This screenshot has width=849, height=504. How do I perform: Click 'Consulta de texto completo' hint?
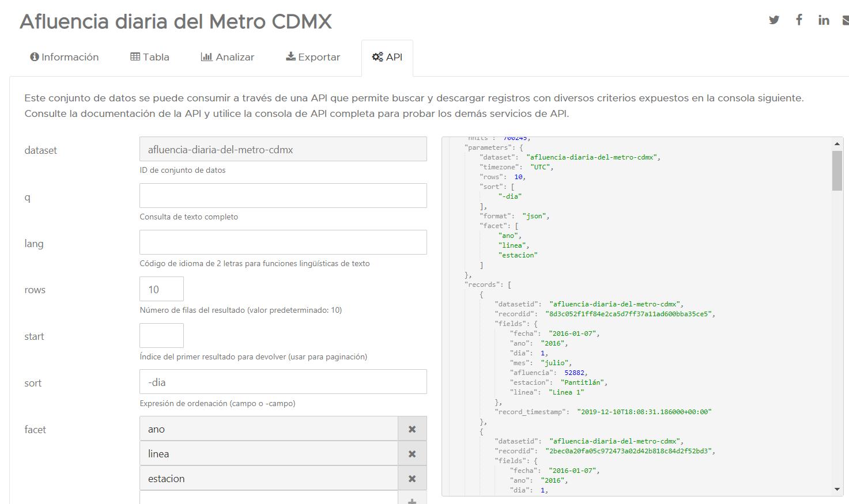click(x=189, y=217)
